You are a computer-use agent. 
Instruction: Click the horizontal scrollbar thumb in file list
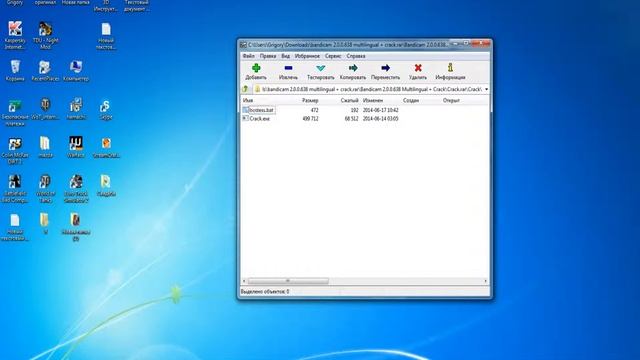[x=288, y=281]
